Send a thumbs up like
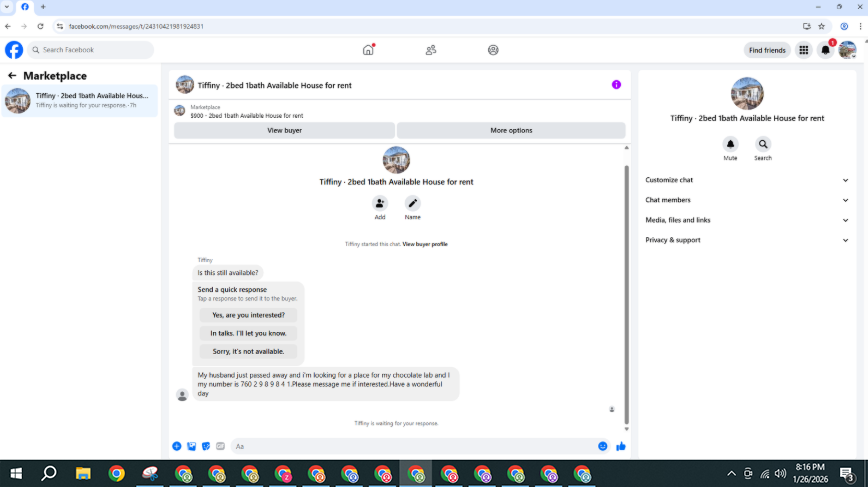Viewport: 868px width, 487px height. click(x=621, y=446)
